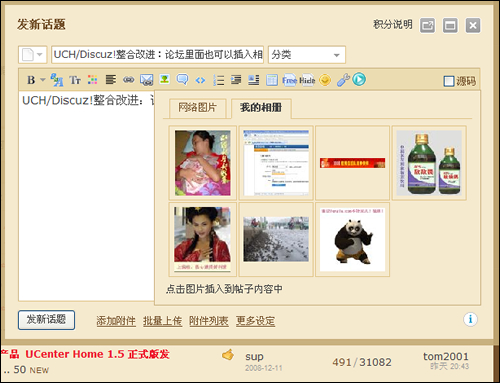Open user sup profile link
The image size is (500, 383).
254,357
